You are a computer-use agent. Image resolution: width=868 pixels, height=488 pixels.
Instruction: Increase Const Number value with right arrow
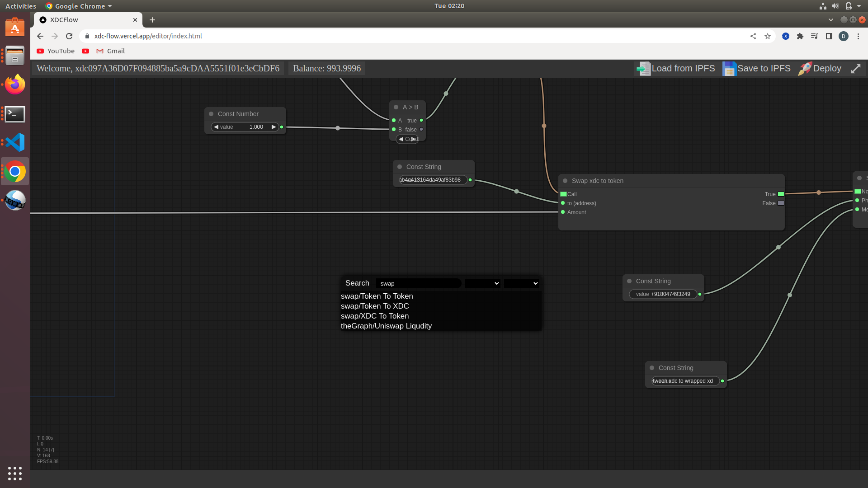coord(274,127)
